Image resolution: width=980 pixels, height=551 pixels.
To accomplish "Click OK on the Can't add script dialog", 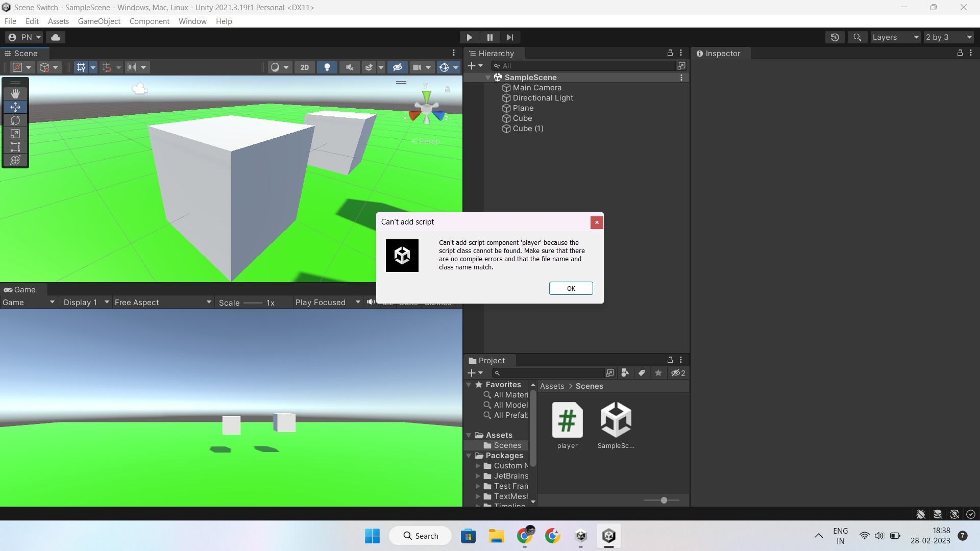I will pos(571,288).
